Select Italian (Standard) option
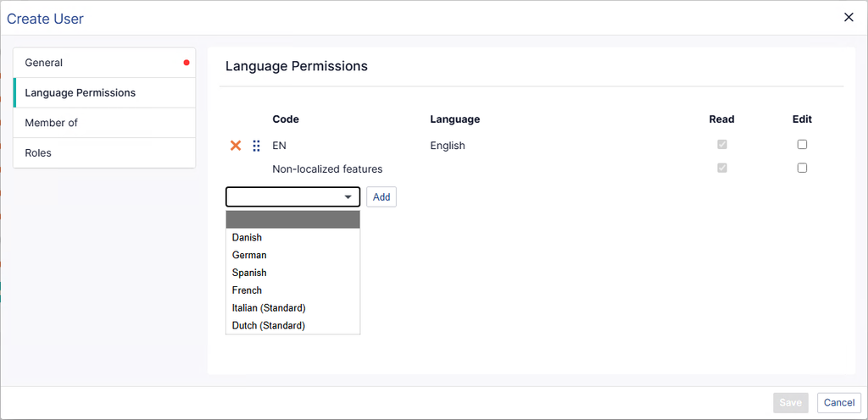The width and height of the screenshot is (868, 420). (292, 308)
